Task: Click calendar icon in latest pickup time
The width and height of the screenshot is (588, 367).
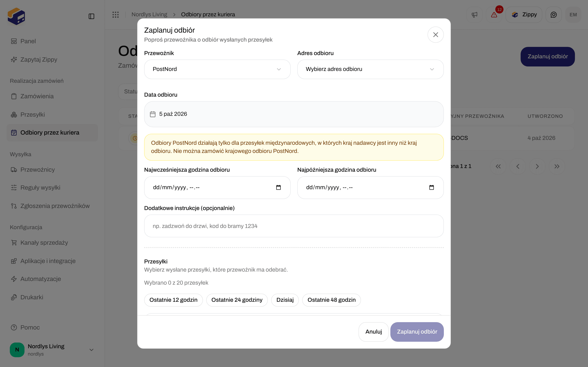Action: (432, 187)
